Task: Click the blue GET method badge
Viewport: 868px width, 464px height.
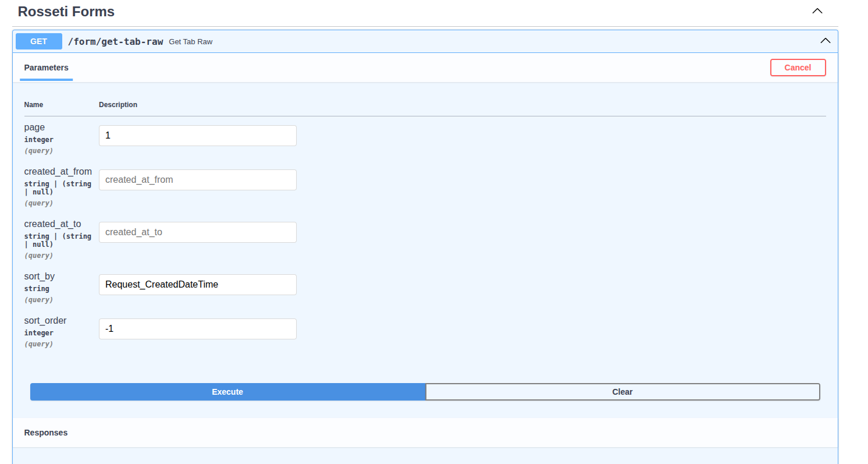Action: click(39, 41)
